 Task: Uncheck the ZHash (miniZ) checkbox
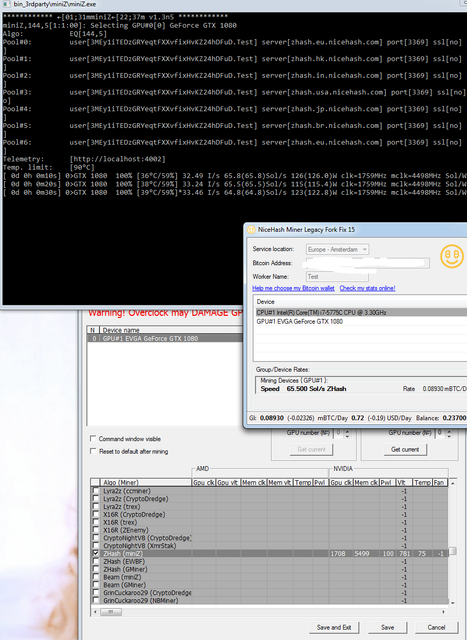[96, 553]
